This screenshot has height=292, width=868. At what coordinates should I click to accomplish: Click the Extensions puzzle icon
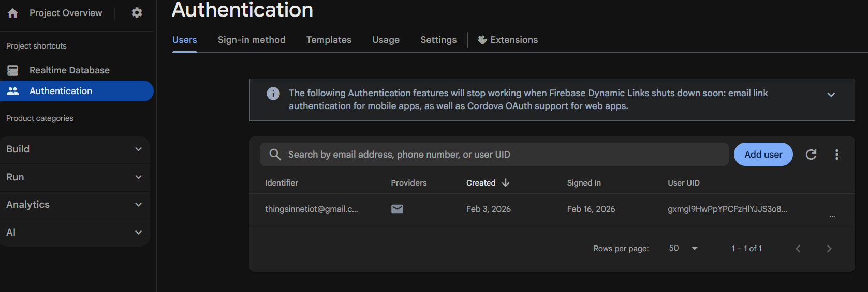coord(482,40)
